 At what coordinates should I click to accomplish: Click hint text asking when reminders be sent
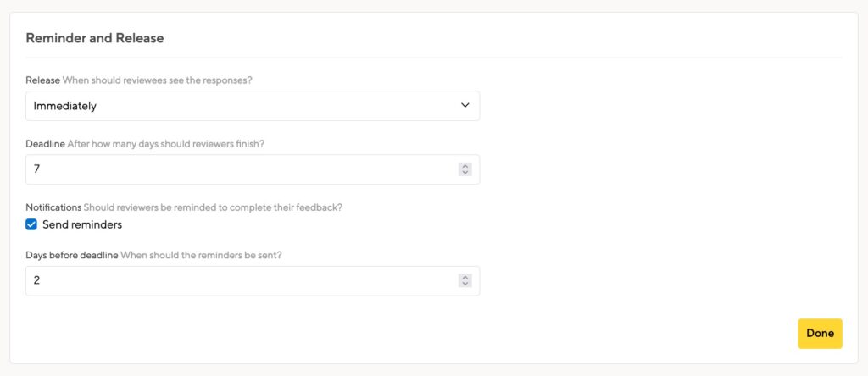coord(202,256)
